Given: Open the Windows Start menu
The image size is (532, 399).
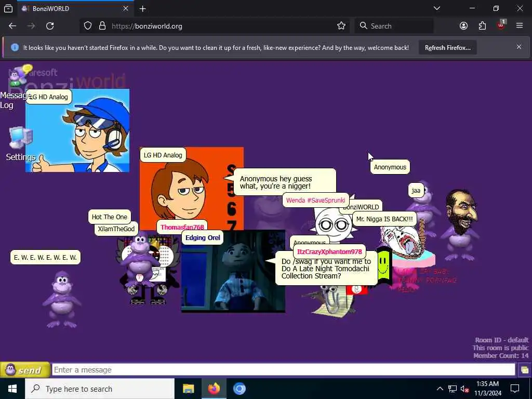Looking at the screenshot, I should [12, 389].
